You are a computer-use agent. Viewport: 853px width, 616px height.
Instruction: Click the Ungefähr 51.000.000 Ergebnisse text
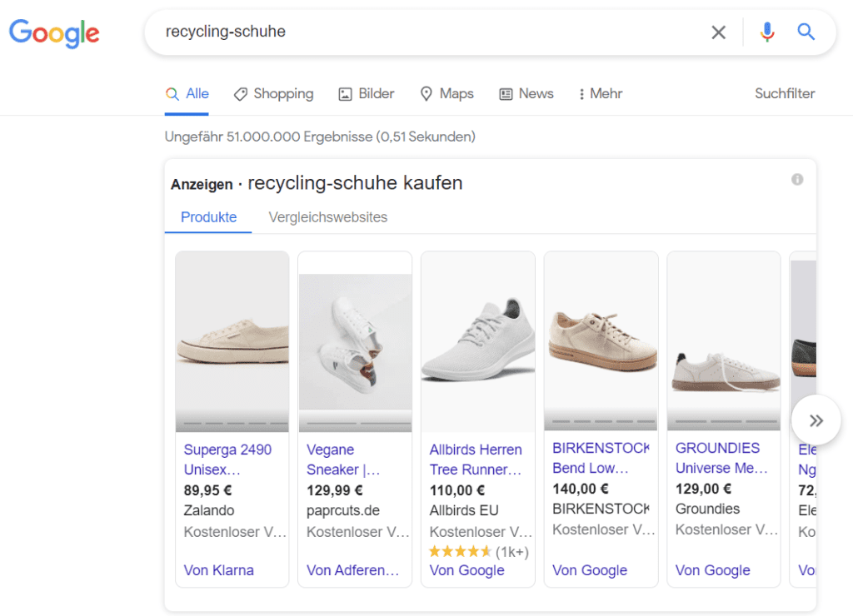[x=320, y=137]
